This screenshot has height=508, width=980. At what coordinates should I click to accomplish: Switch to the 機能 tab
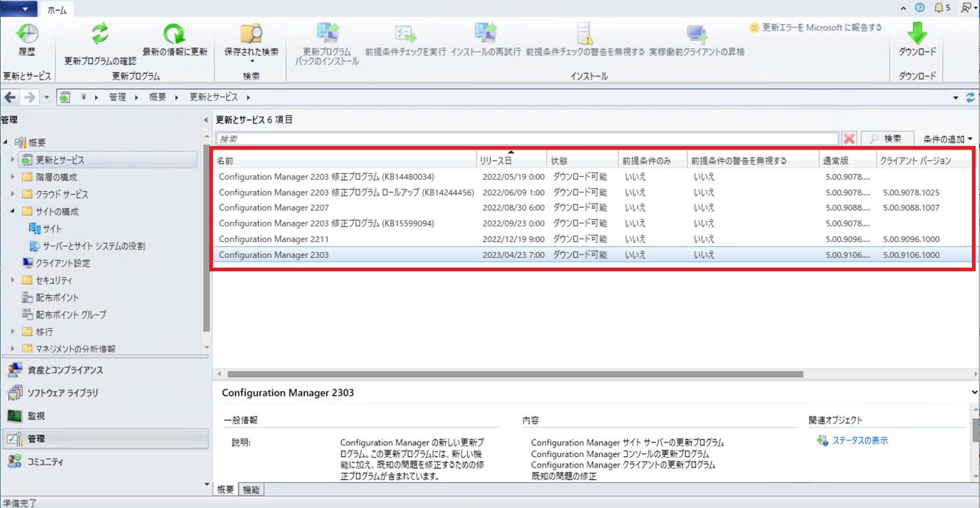coord(251,490)
